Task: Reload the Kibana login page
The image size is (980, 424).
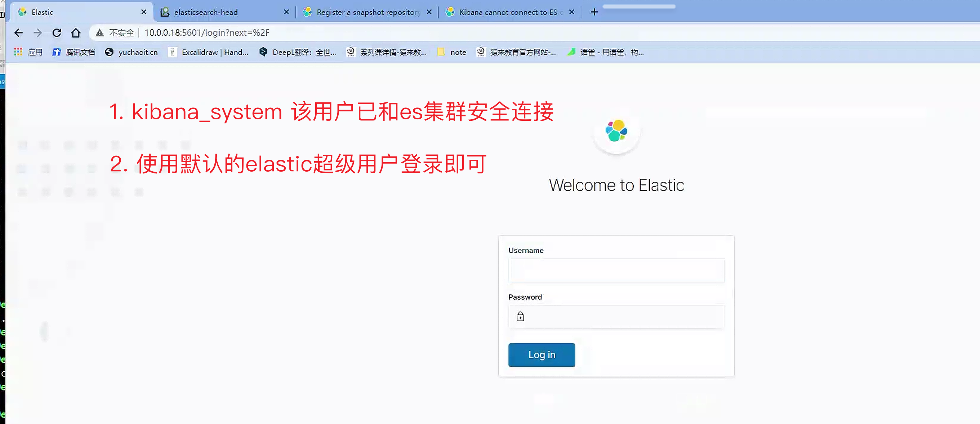Action: point(57,33)
